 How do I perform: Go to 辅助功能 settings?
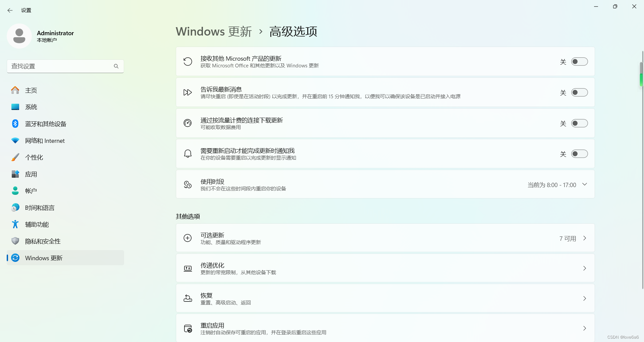[65, 224]
